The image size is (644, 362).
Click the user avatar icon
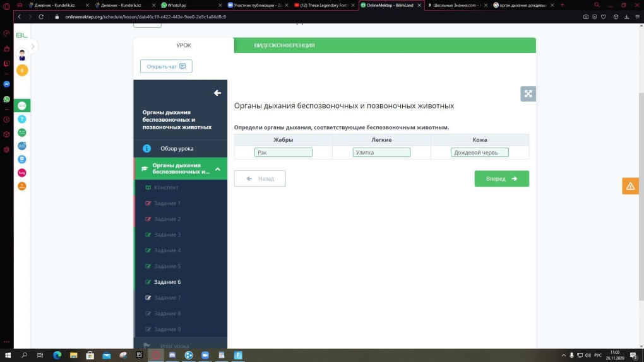22,54
